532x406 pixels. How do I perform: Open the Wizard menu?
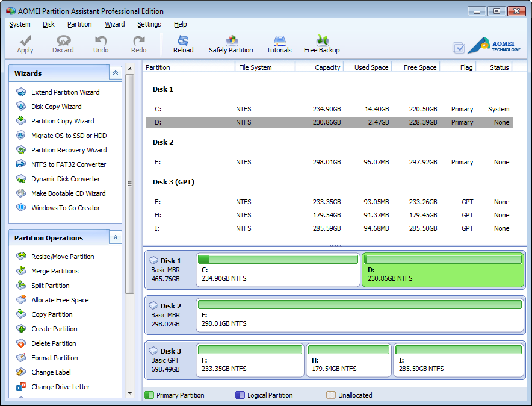[x=114, y=24]
